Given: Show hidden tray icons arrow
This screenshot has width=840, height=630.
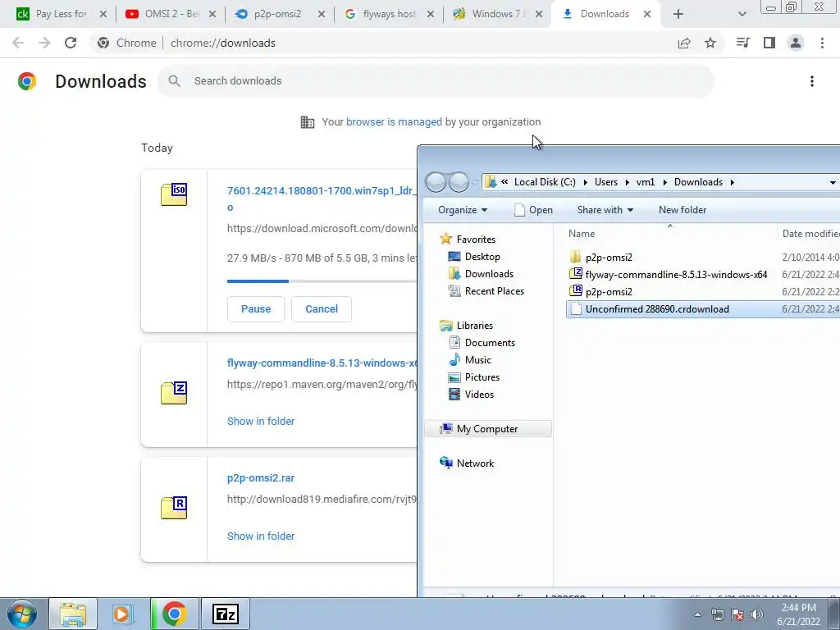Looking at the screenshot, I should pos(697,614).
